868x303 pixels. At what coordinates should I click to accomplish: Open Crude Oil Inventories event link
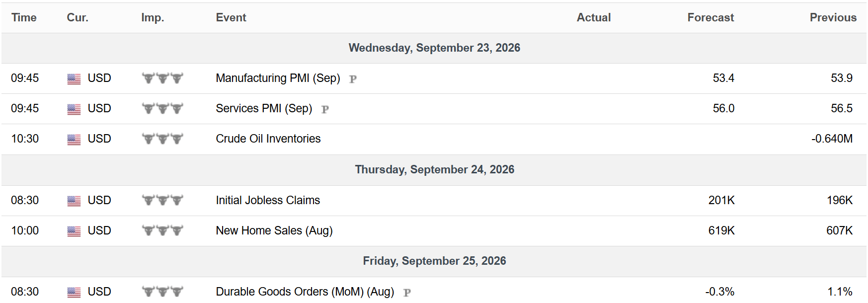point(268,139)
